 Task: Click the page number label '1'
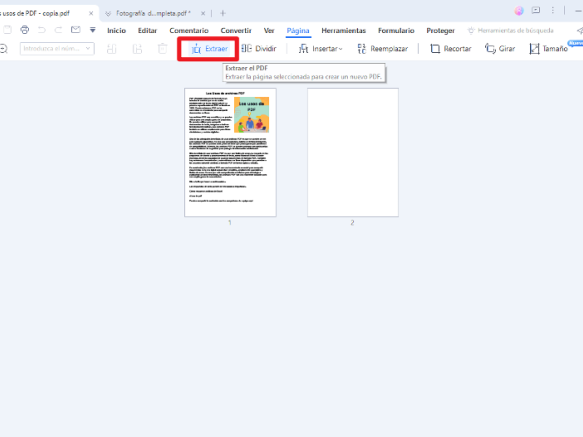(x=230, y=222)
